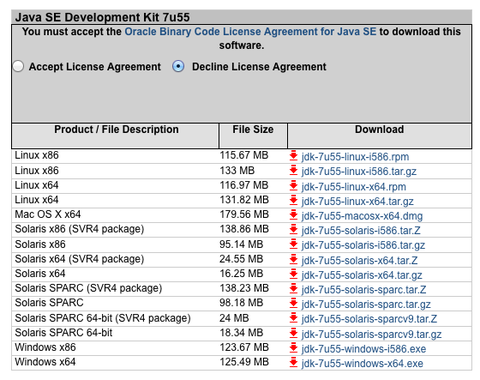The width and height of the screenshot is (480, 380).
Task: Download jdk-7u55-windows-x64.exe file link
Action: point(362,364)
